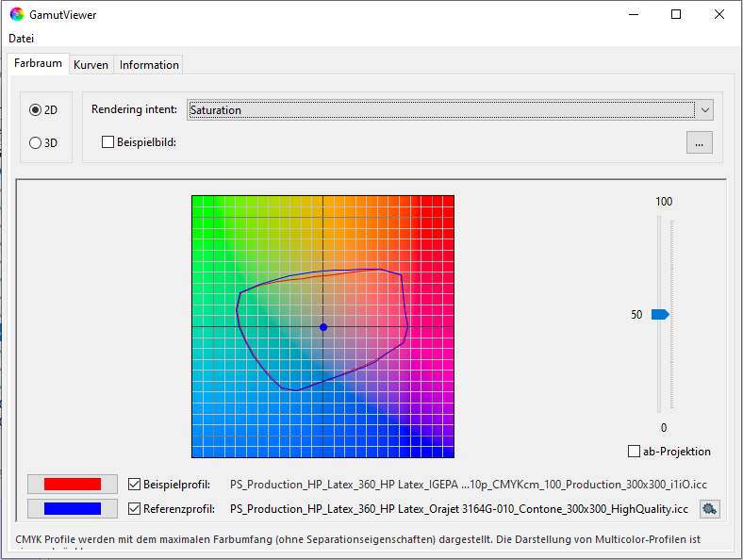Toggle the ab-Projektion checkbox
Viewport: 743px width, 560px height.
[635, 452]
